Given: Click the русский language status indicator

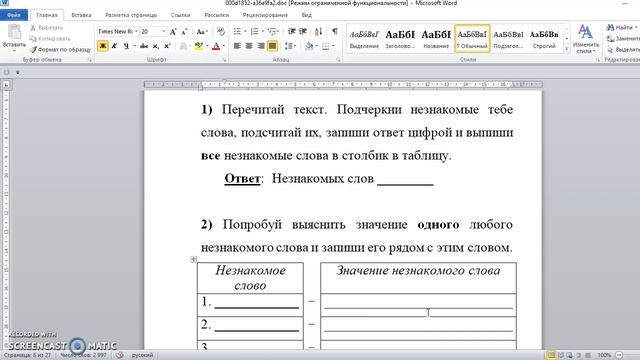Looking at the screenshot, I should pyautogui.click(x=142, y=355).
